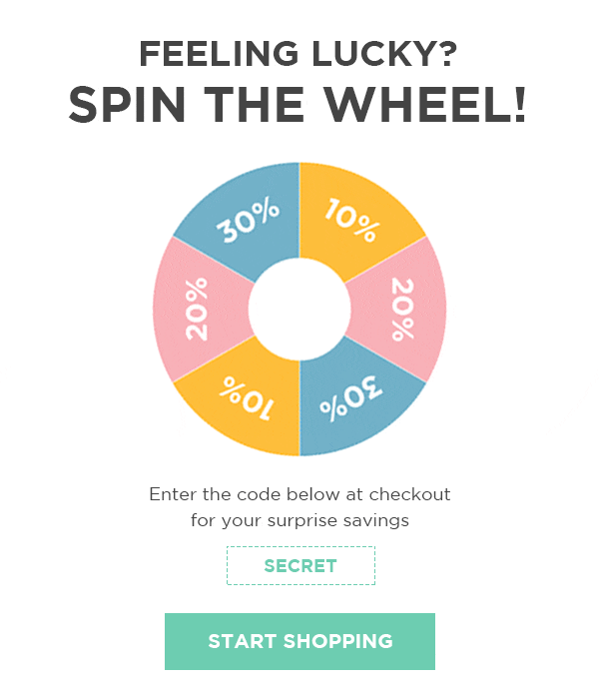Click the 10% label in top-right yellow wedge
The height and width of the screenshot is (700, 599).
[x=352, y=220]
